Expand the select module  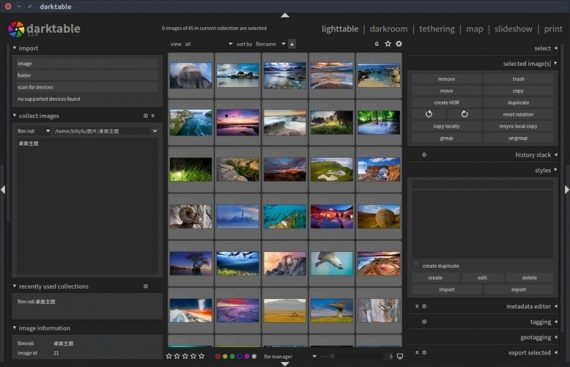tap(556, 48)
